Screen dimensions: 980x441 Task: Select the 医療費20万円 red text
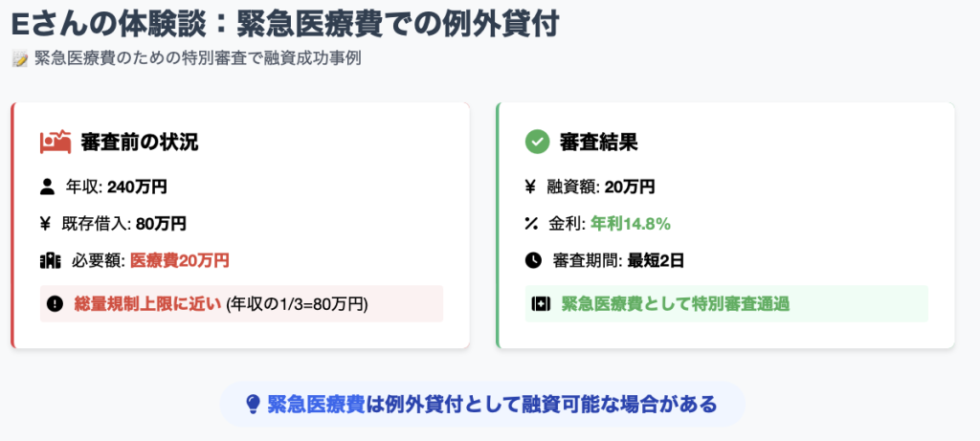coord(180,260)
